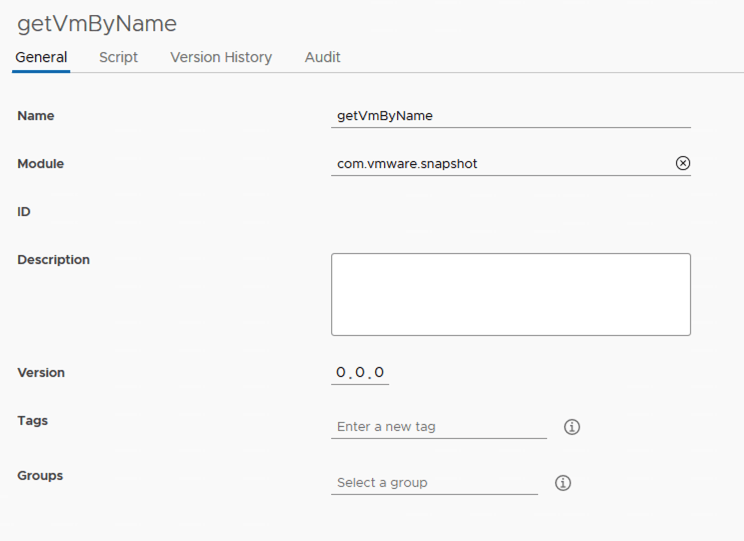Select the patch version number field

click(x=379, y=373)
